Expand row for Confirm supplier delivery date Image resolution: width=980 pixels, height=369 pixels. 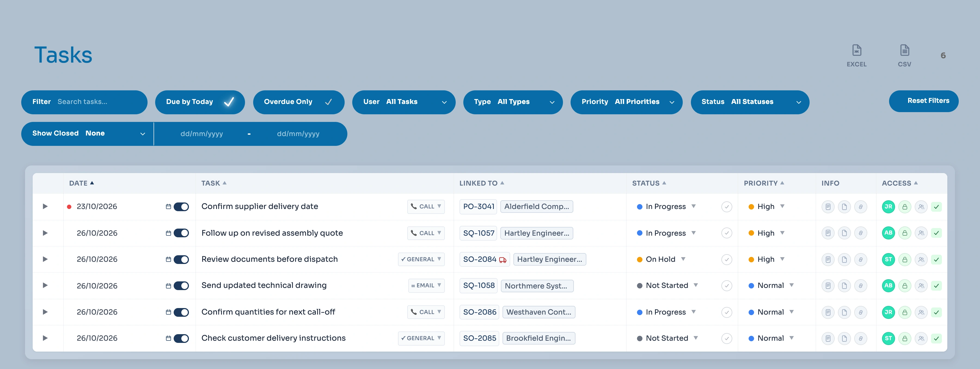[x=45, y=207]
